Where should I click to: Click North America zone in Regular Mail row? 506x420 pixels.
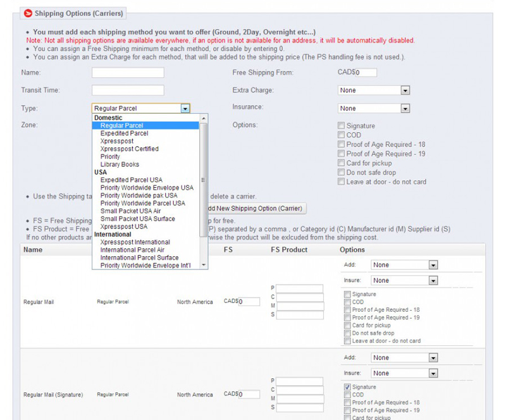[195, 302]
